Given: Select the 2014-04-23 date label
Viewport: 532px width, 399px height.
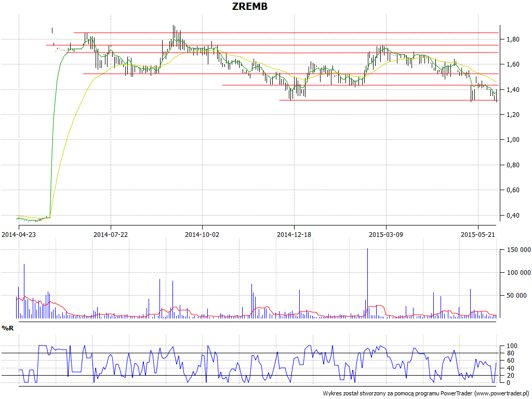Looking at the screenshot, I should [x=19, y=234].
